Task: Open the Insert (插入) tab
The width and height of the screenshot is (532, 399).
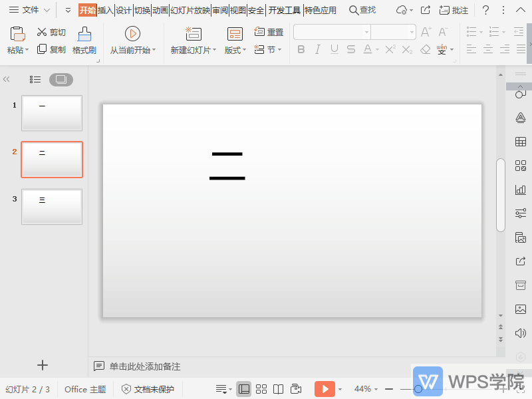Action: point(106,10)
